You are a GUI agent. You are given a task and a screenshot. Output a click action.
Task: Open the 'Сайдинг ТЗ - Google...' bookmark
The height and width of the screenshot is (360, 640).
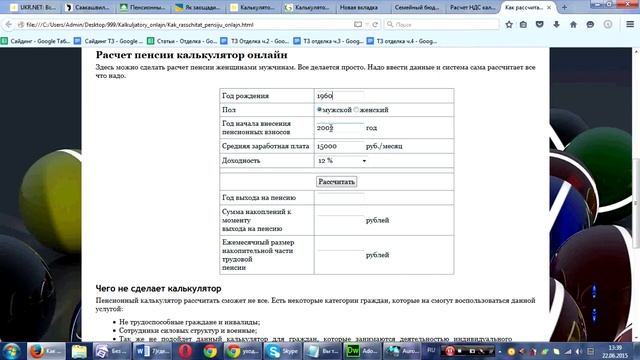(x=109, y=41)
